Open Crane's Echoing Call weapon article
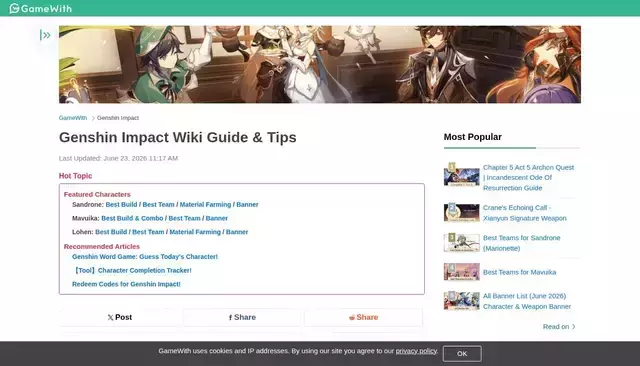This screenshot has width=640, height=366. (525, 213)
